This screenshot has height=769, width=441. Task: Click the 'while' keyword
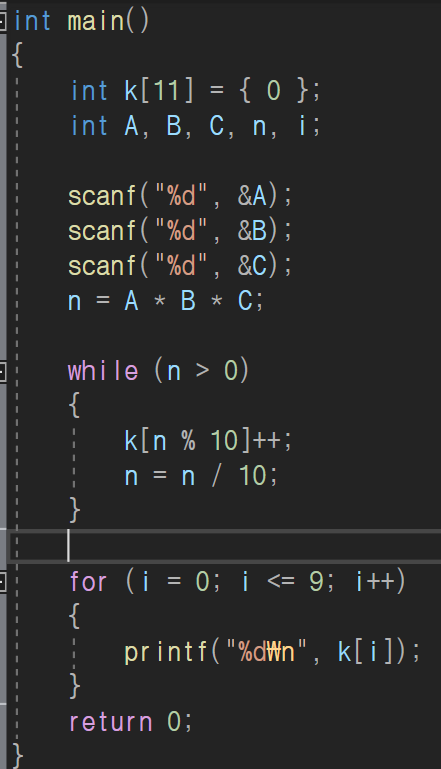click(103, 371)
